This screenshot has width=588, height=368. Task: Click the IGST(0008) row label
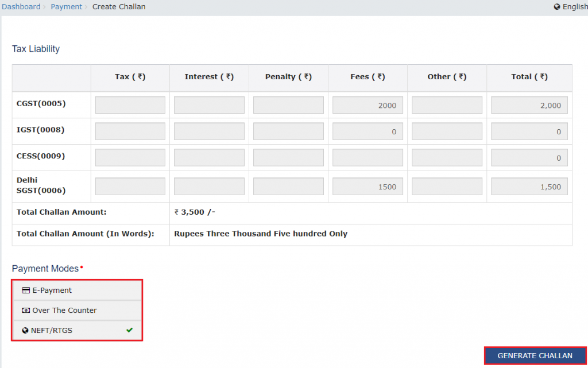click(41, 130)
